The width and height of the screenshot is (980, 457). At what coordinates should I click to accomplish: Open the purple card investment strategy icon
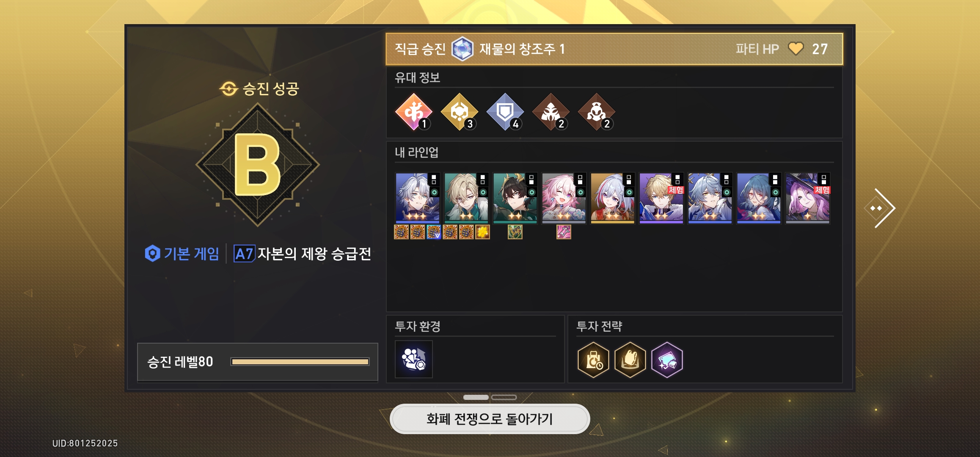point(667,360)
